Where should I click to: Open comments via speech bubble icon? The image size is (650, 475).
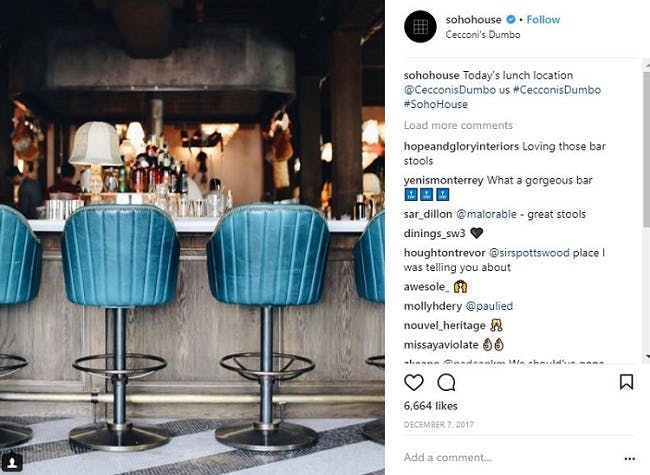446,382
